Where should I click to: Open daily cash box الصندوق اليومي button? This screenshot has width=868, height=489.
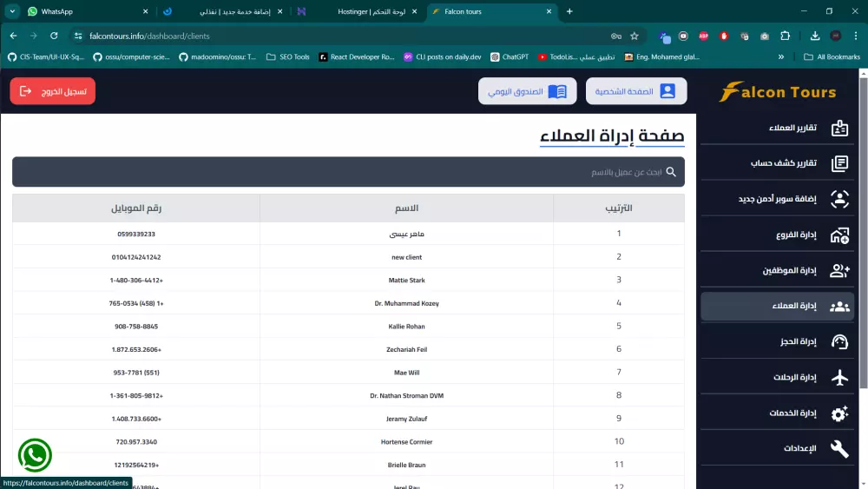527,91
